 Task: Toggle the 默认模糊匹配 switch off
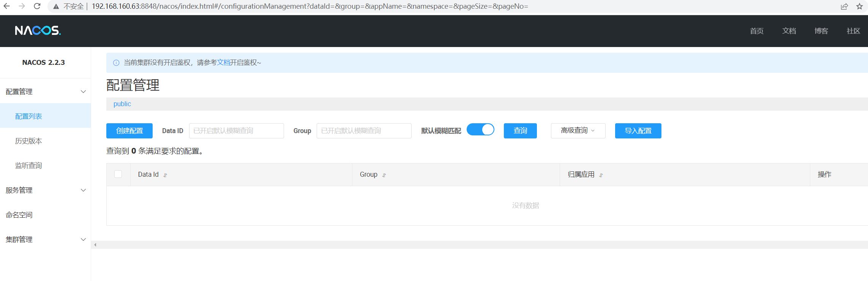(480, 130)
